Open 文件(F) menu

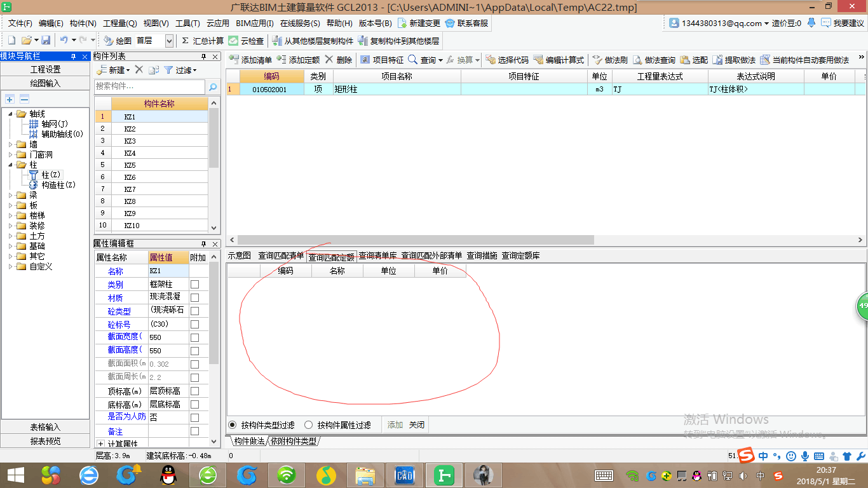pos(20,23)
